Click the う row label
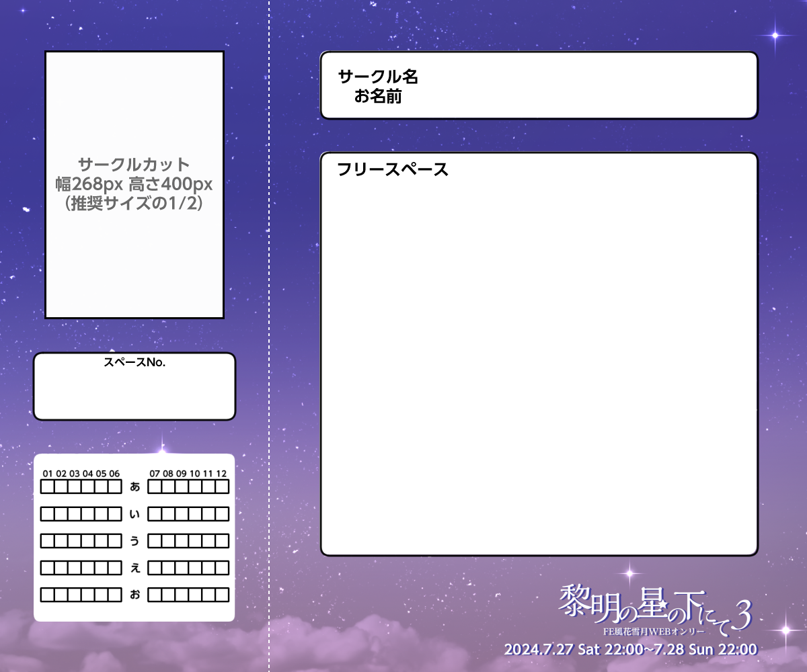This screenshot has width=807, height=672. pyautogui.click(x=135, y=541)
